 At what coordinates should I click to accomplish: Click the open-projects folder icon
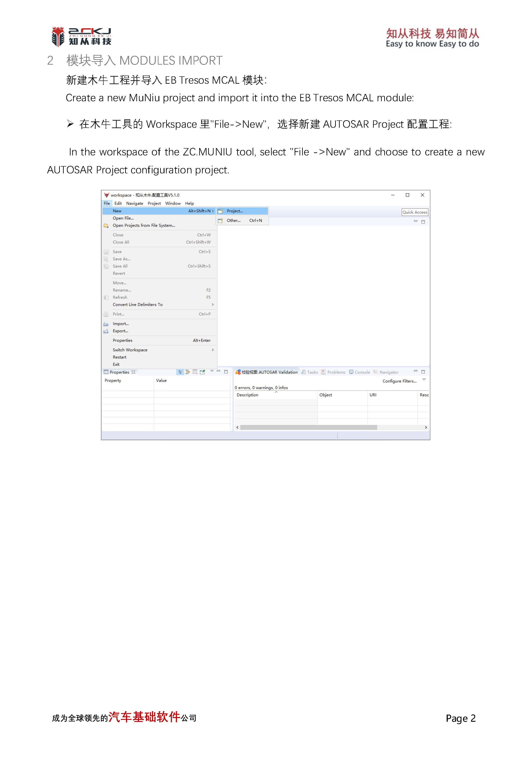pos(106,226)
